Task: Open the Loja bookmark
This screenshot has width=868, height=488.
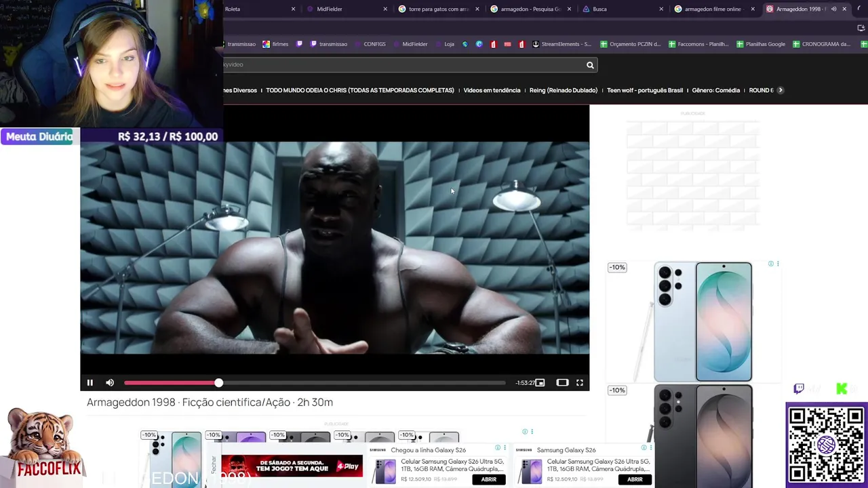Action: 444,44
